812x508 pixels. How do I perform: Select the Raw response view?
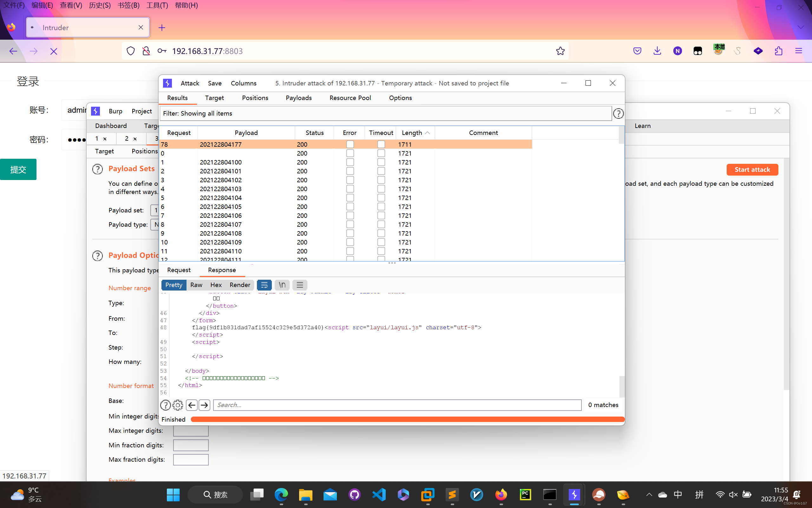click(x=196, y=285)
